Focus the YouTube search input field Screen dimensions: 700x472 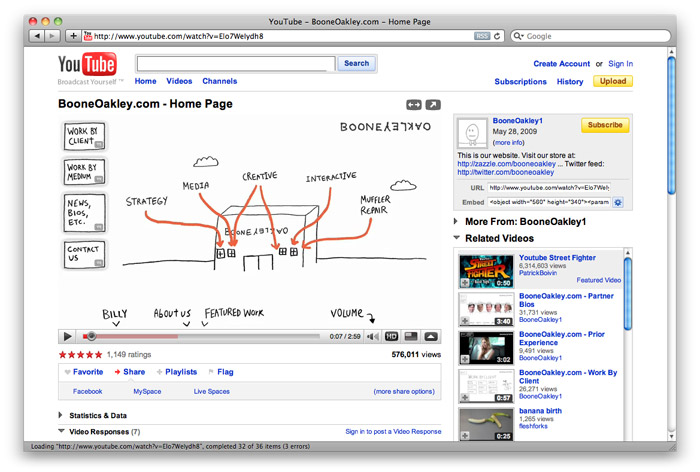tap(236, 63)
